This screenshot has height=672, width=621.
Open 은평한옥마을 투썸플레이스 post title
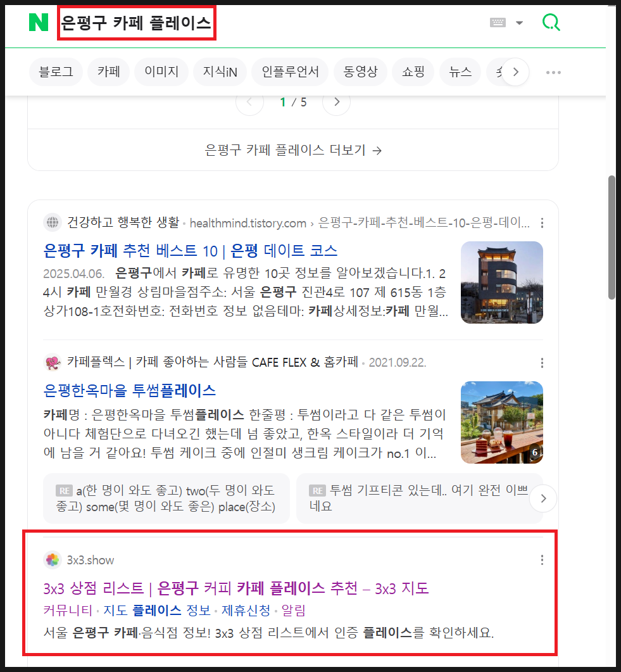pos(130,390)
